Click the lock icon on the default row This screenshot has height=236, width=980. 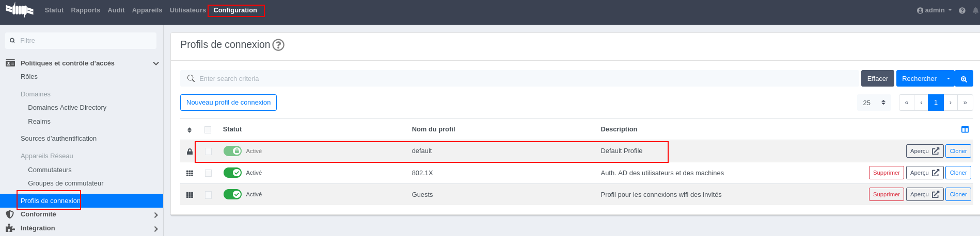tap(189, 151)
